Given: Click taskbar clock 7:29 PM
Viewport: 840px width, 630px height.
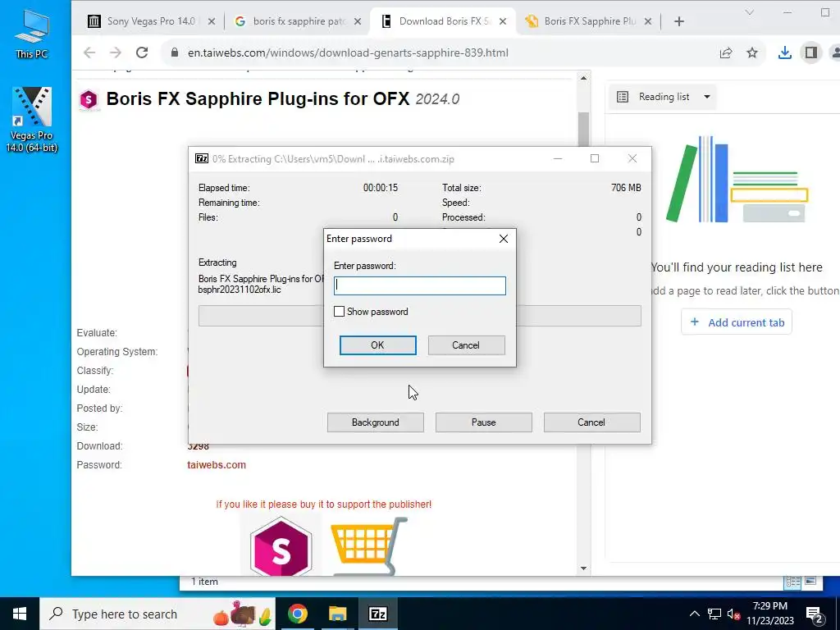Looking at the screenshot, I should pos(769,614).
